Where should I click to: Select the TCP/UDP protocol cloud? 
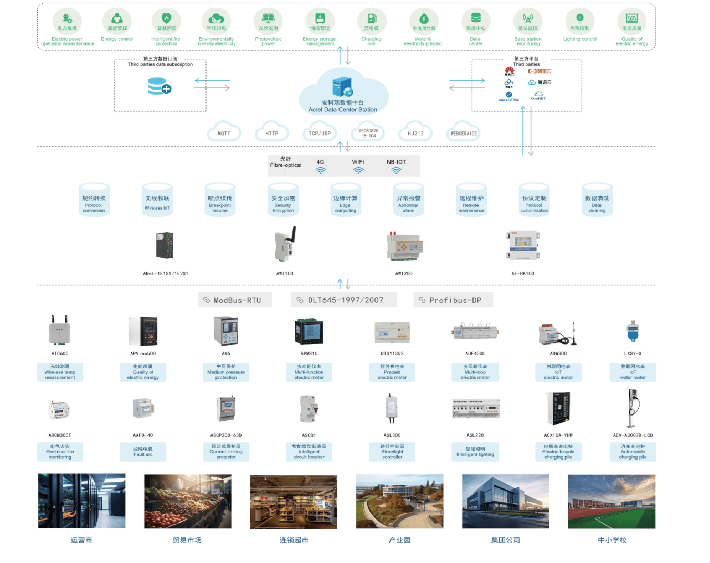coord(320,132)
